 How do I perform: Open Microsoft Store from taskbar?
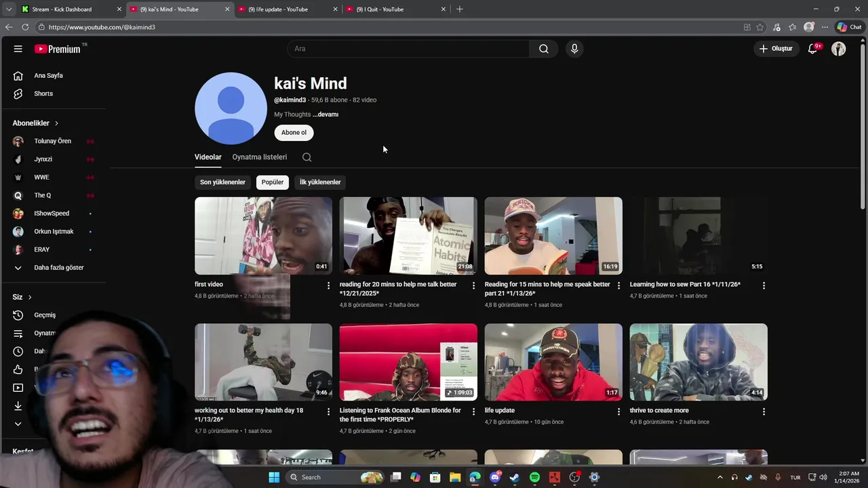click(435, 477)
